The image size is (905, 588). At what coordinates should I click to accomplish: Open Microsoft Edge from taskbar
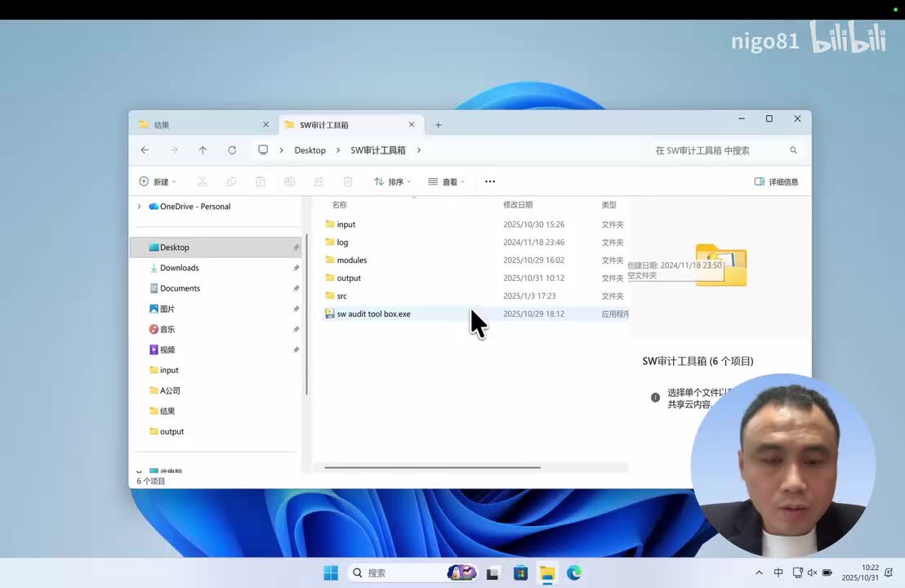[x=574, y=573]
